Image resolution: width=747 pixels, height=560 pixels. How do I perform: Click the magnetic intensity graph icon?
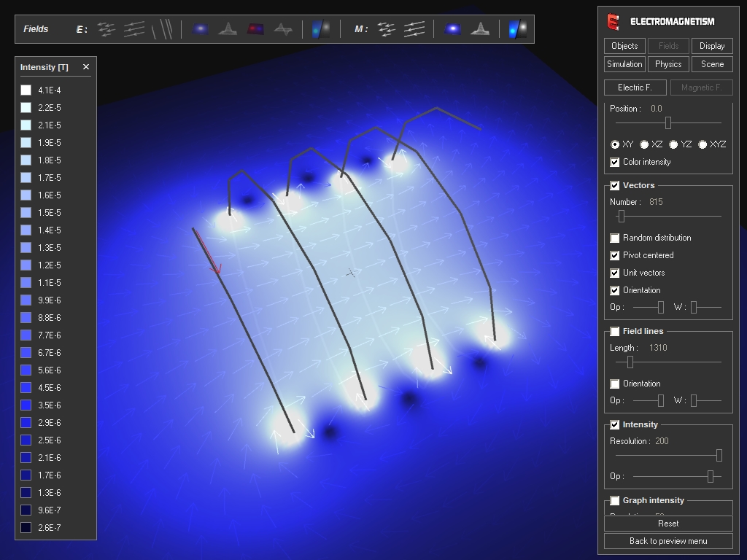479,29
